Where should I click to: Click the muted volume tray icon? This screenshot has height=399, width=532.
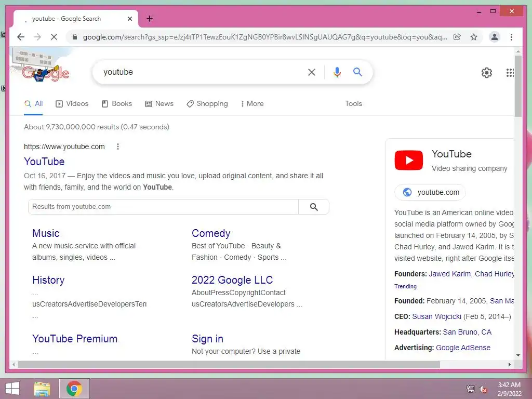click(x=483, y=389)
